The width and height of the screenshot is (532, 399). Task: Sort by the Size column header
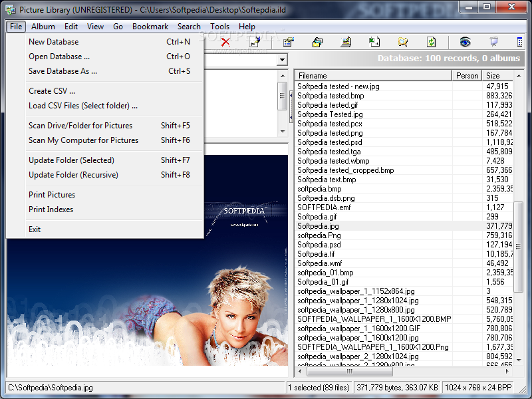click(497, 76)
